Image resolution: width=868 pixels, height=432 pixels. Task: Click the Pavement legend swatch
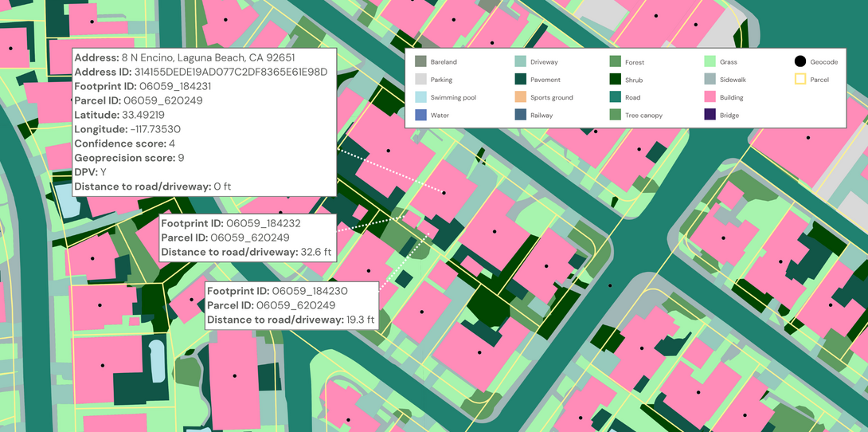coord(520,80)
